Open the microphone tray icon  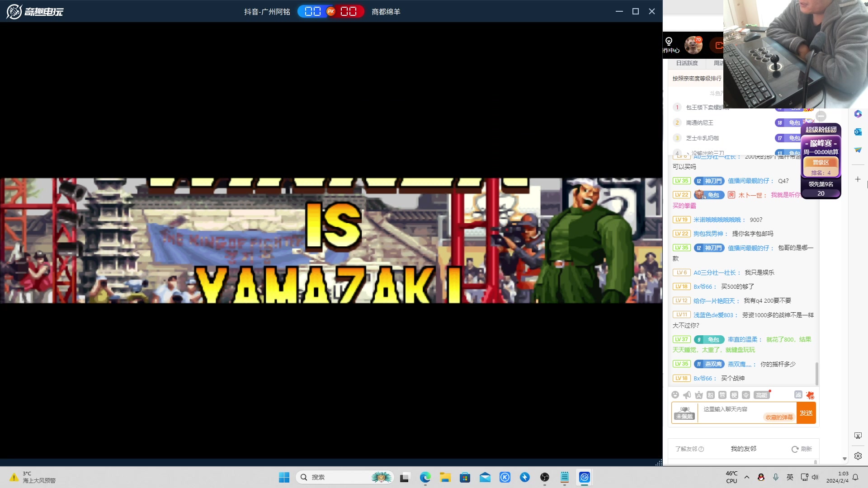coord(776,477)
